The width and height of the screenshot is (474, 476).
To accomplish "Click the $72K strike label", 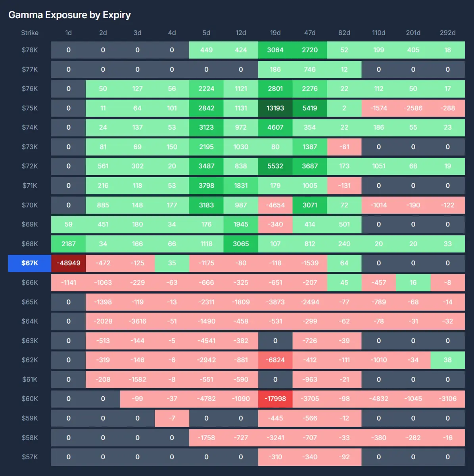I will click(30, 166).
